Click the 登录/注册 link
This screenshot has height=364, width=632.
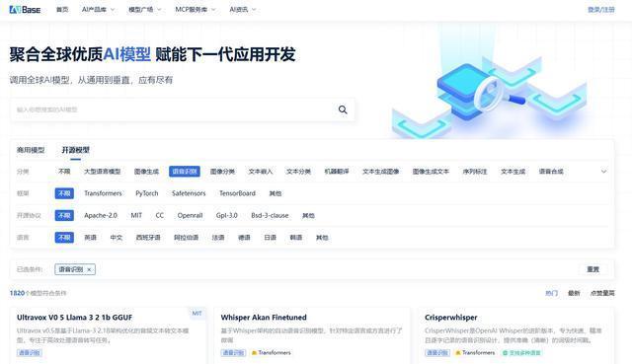(601, 10)
